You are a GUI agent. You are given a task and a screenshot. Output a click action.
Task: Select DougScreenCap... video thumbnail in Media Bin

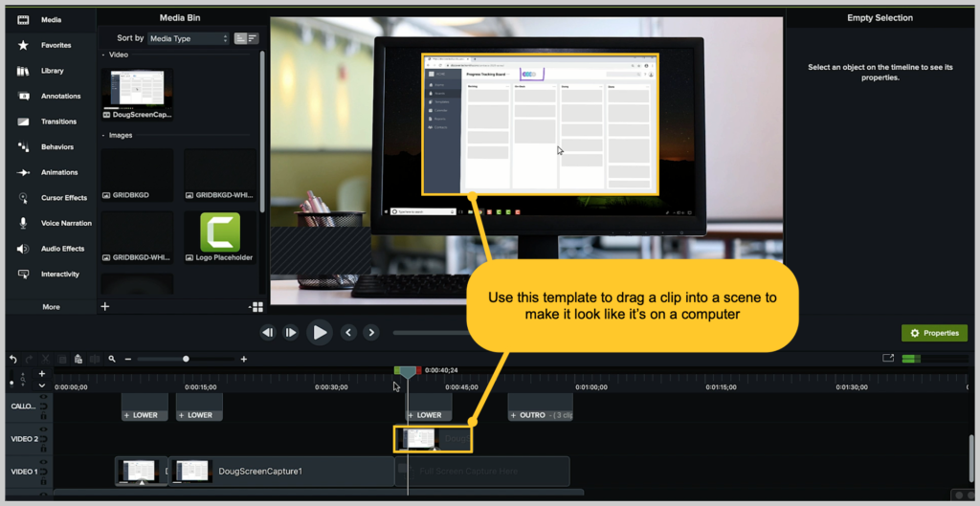pyautogui.click(x=137, y=94)
